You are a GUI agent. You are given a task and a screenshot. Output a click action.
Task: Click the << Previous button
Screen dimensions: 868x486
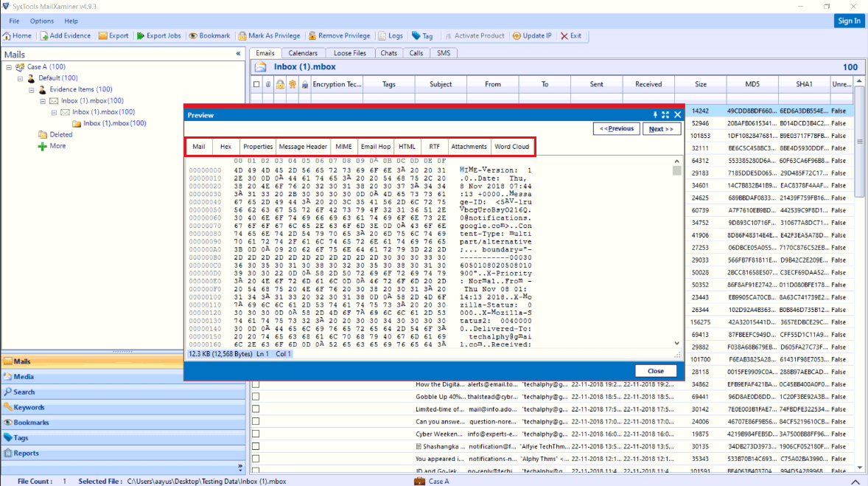[617, 128]
